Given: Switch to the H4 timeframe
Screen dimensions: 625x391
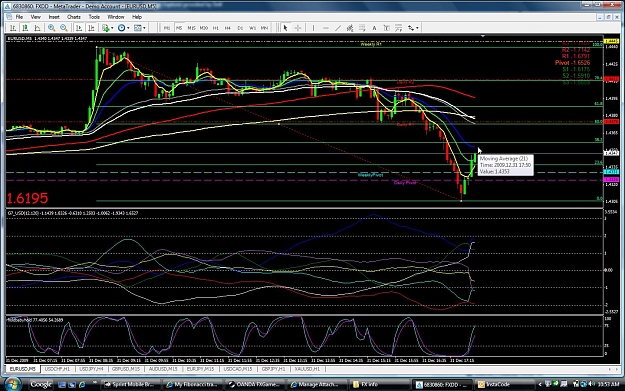Looking at the screenshot, I should tap(228, 28).
